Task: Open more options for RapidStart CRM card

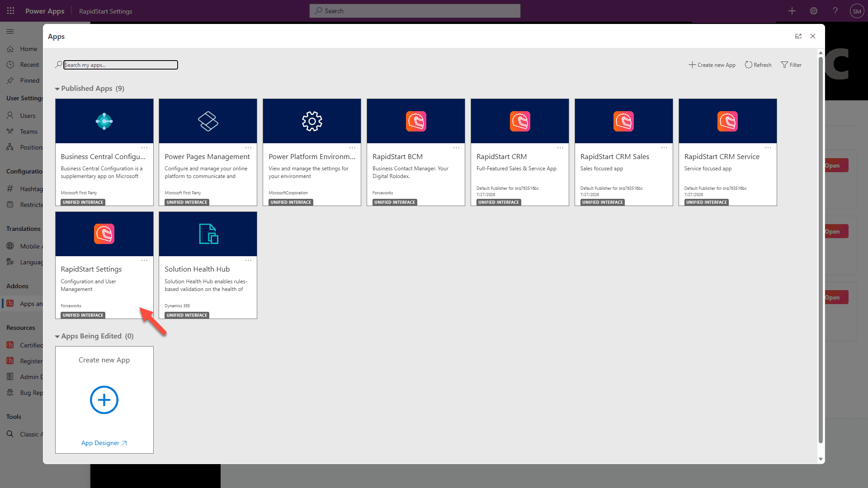Action: tap(561, 148)
